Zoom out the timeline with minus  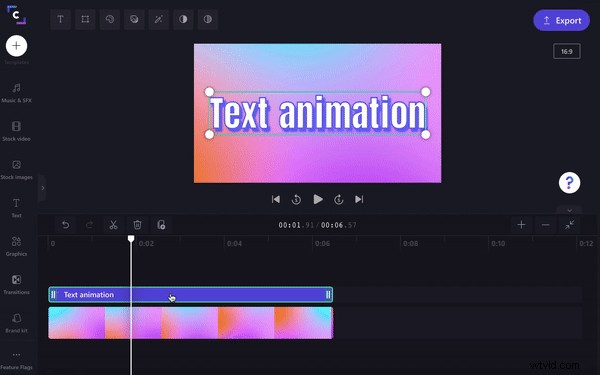point(545,225)
